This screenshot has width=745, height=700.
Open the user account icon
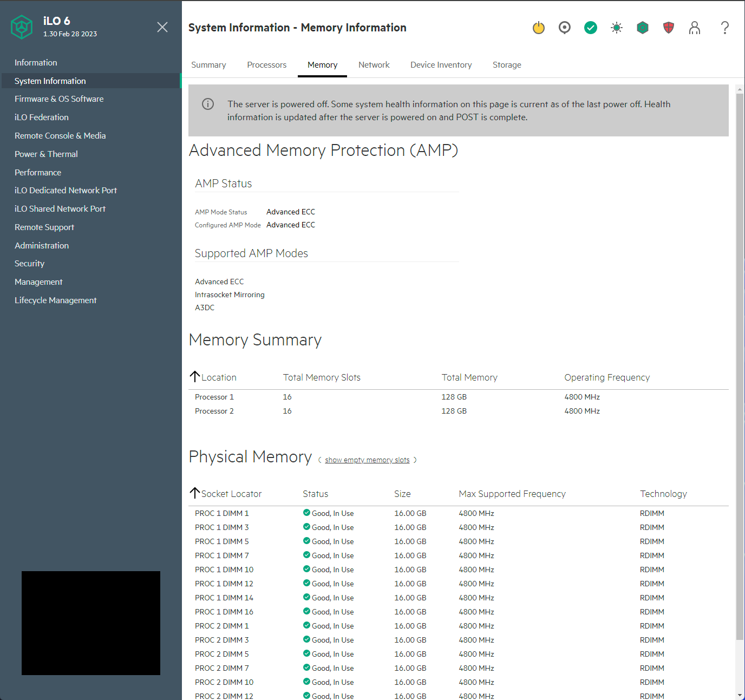click(x=694, y=28)
